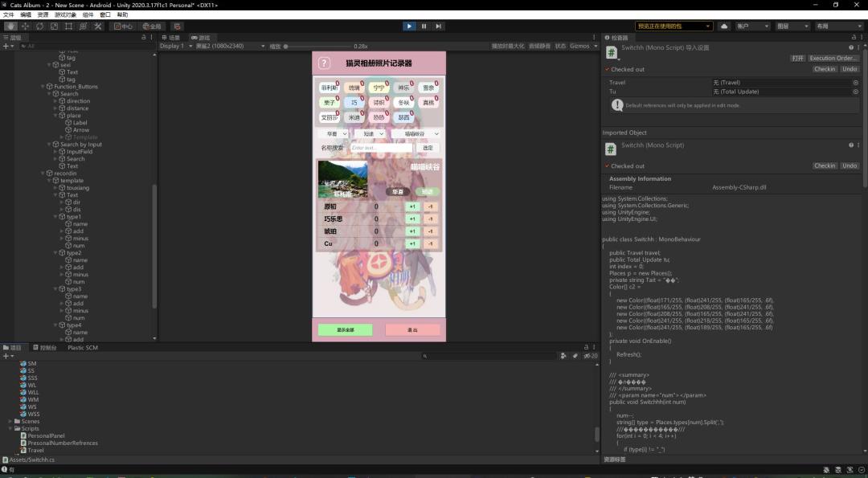Viewport: 868px width, 478px height.
Task: Open the Display 1 dropdown
Action: coord(176,46)
